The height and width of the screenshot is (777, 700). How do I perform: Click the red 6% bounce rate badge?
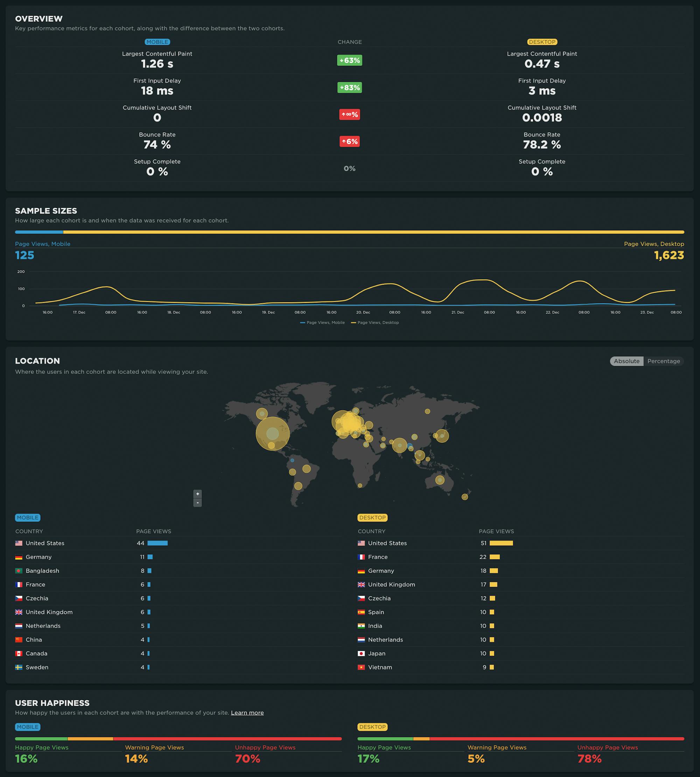(349, 141)
